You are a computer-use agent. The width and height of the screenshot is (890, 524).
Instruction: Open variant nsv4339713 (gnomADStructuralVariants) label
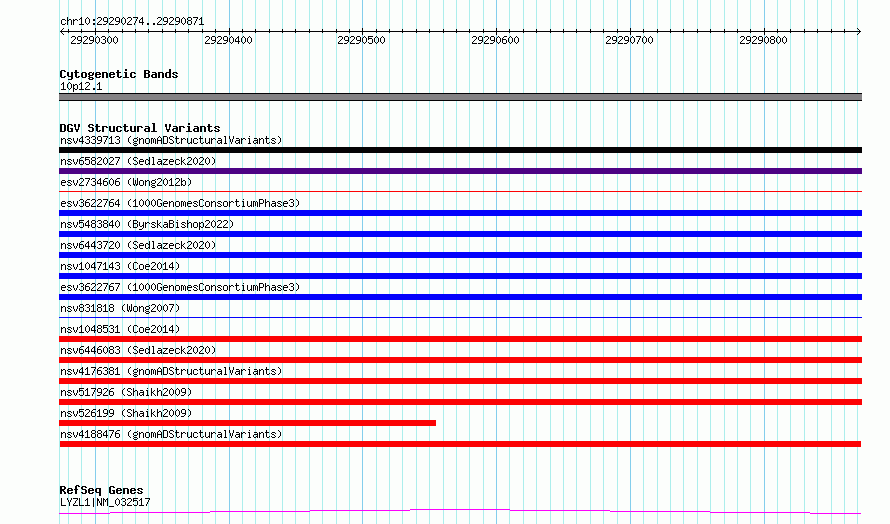coord(171,140)
